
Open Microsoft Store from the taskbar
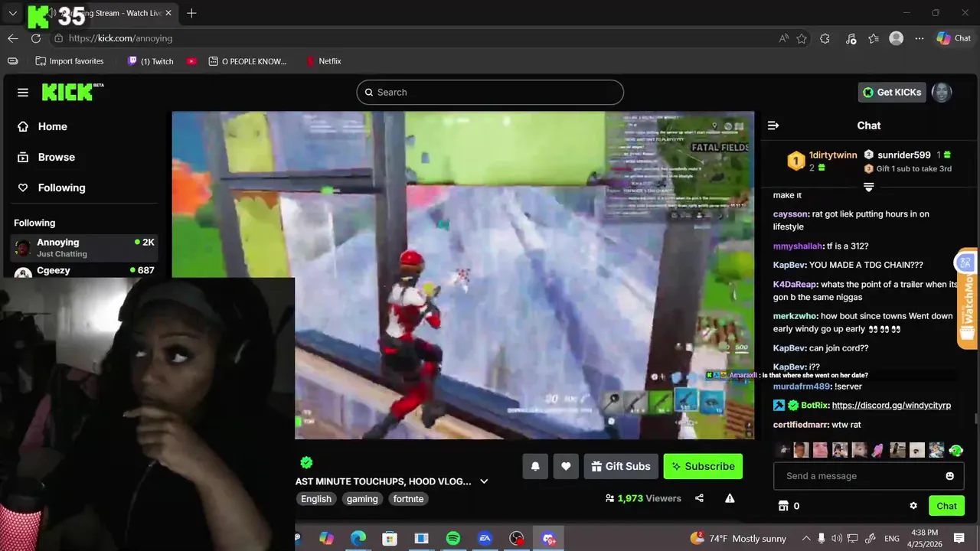pyautogui.click(x=390, y=539)
